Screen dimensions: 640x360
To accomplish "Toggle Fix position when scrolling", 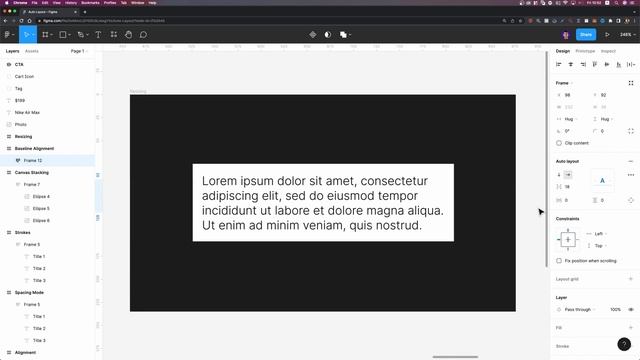I will coord(559,260).
